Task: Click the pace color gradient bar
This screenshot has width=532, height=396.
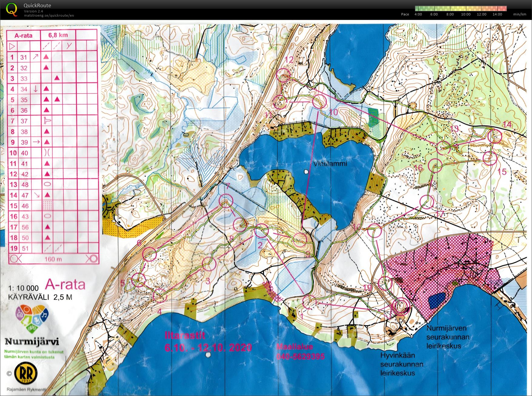Action: point(461,8)
